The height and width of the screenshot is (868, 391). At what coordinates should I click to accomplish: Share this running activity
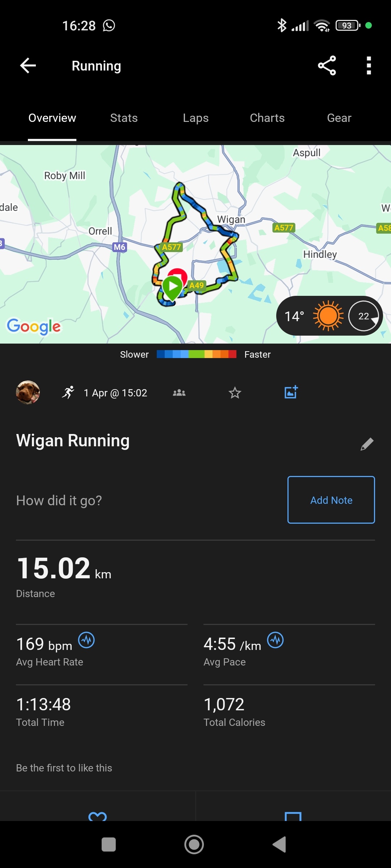point(327,66)
